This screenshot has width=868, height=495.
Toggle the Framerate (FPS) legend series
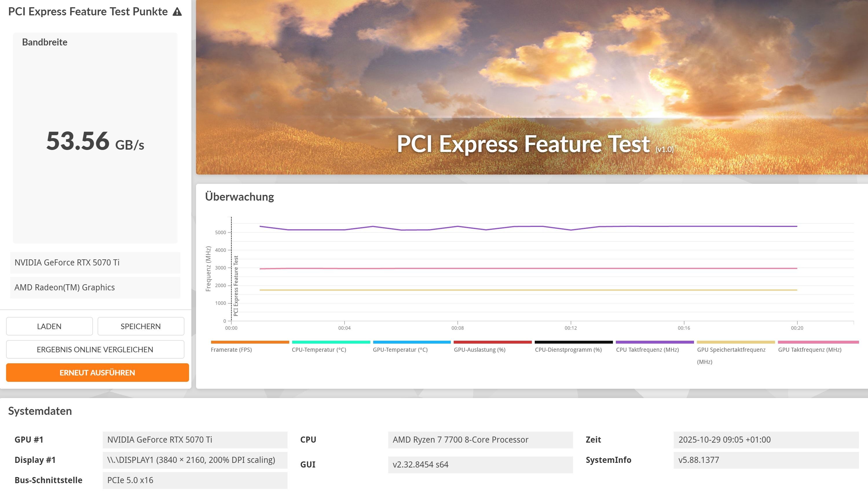pos(231,350)
